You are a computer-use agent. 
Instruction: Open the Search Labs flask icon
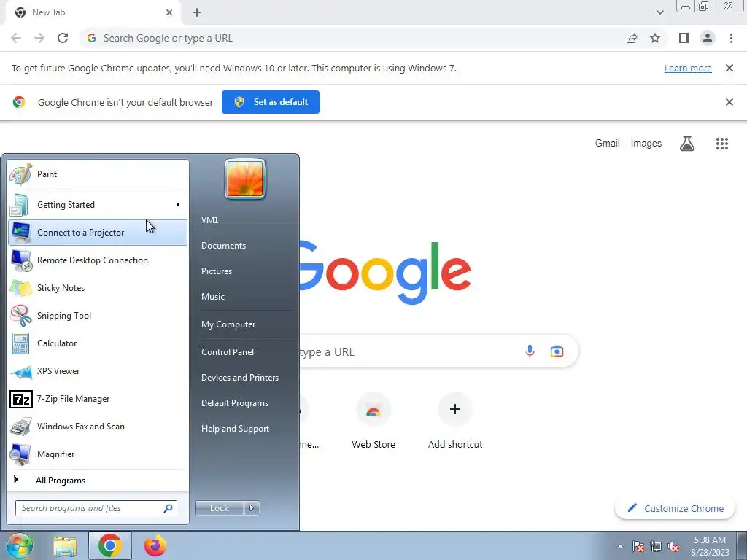point(687,144)
